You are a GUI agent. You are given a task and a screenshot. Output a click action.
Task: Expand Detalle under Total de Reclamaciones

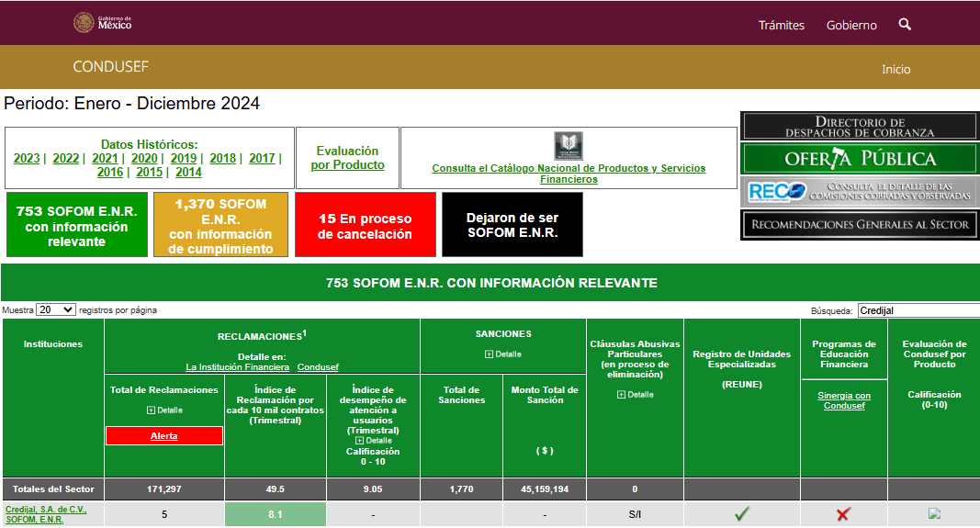click(164, 410)
